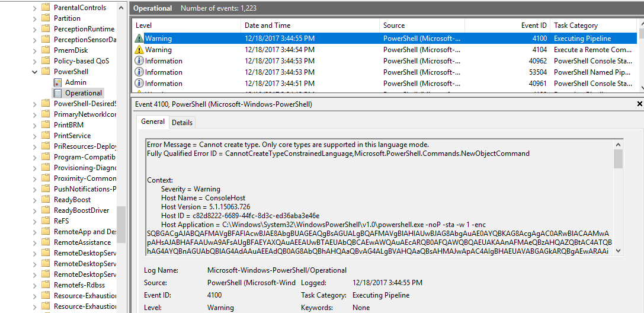The image size is (644, 313).
Task: Expand the ReadyBoost folder node
Action: tap(34, 200)
